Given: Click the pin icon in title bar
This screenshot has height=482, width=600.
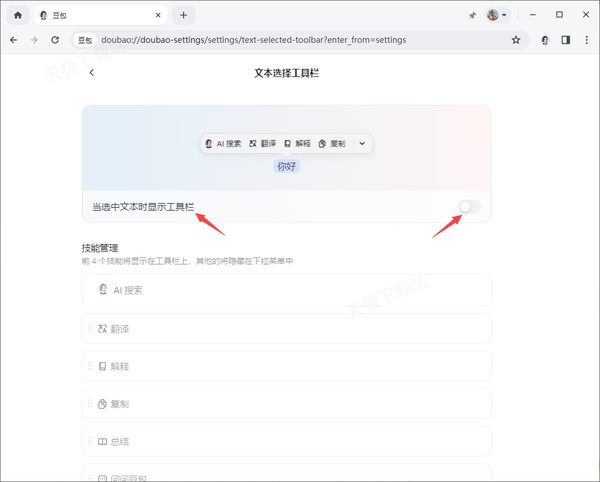Looking at the screenshot, I should tap(473, 15).
